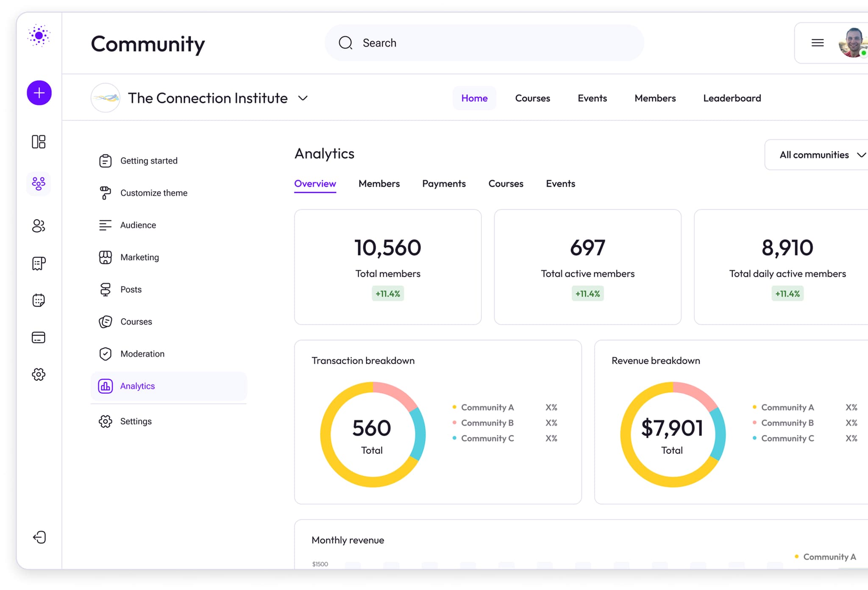Viewport: 868px width, 590px height.
Task: Open the payments card icon in sidebar
Action: coord(39,337)
